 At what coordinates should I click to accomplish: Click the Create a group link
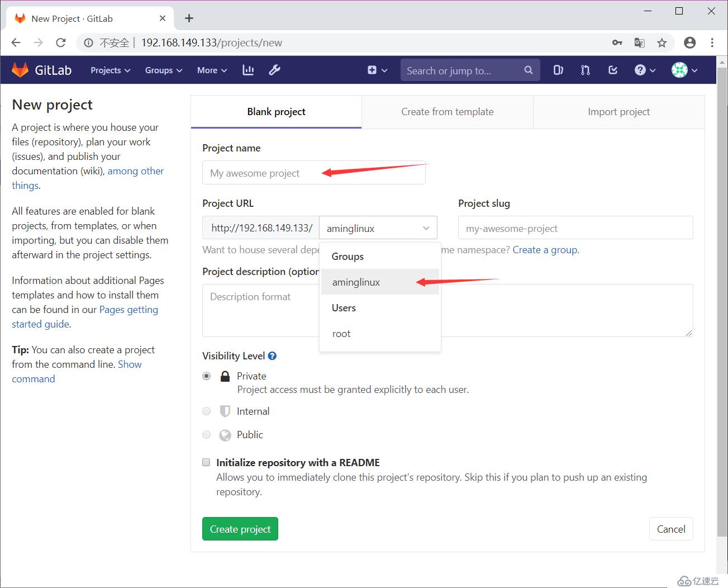546,250
